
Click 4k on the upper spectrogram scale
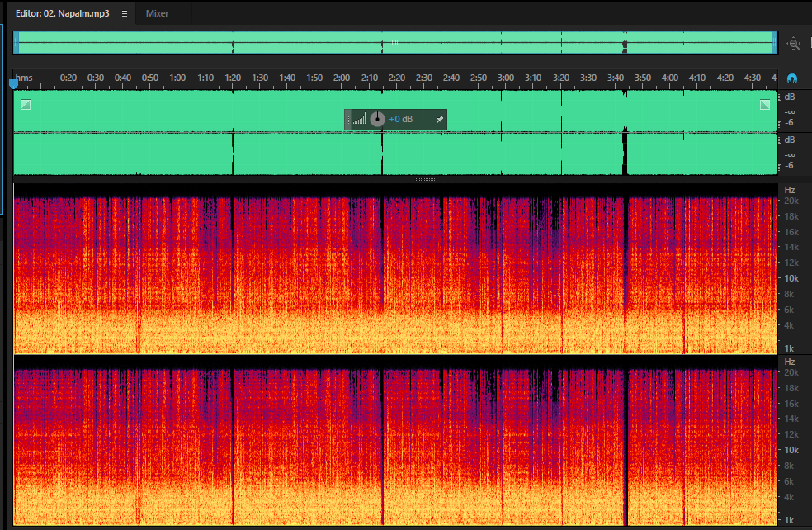(x=789, y=325)
